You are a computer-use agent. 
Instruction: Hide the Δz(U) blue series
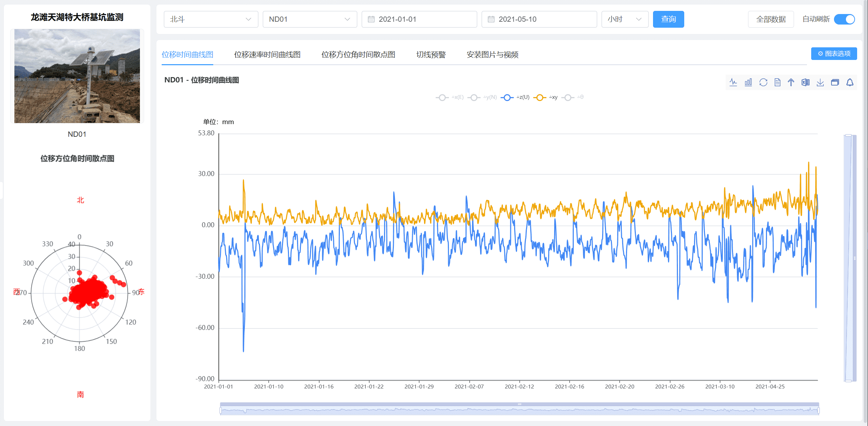click(x=515, y=97)
